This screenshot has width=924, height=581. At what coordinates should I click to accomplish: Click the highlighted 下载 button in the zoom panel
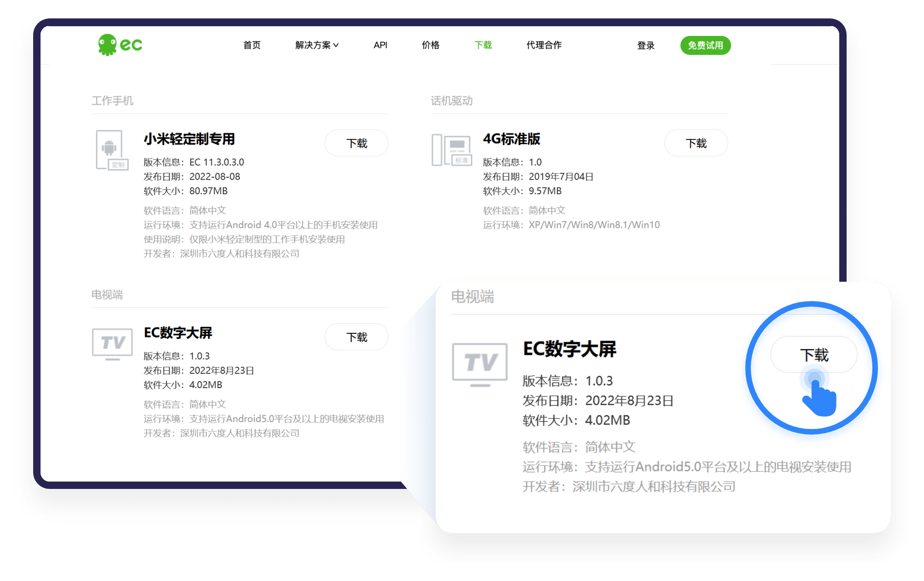click(x=814, y=354)
